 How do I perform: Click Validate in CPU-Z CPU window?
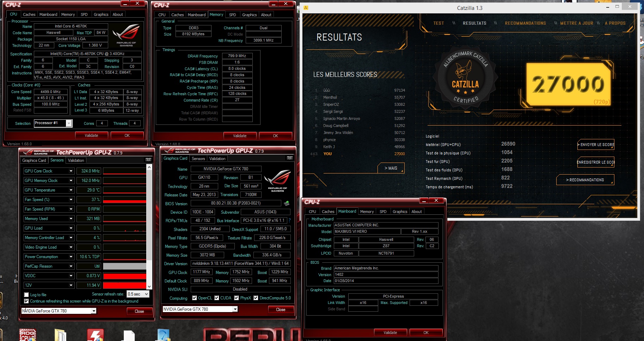point(91,135)
